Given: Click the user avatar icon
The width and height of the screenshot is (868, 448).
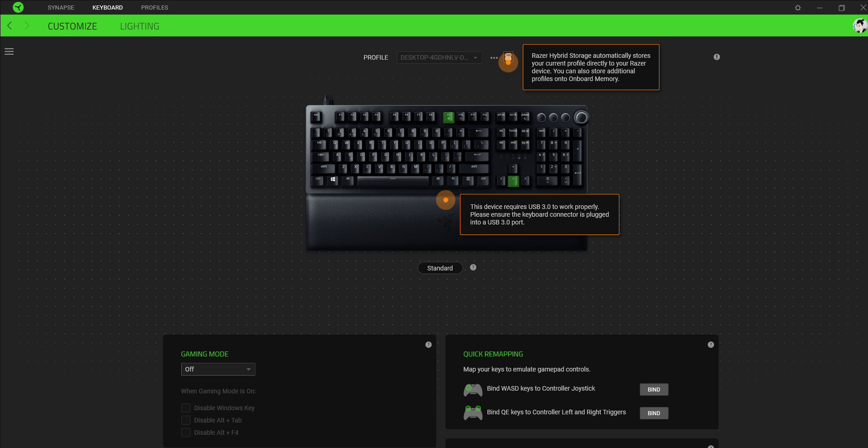Looking at the screenshot, I should coord(860,25).
